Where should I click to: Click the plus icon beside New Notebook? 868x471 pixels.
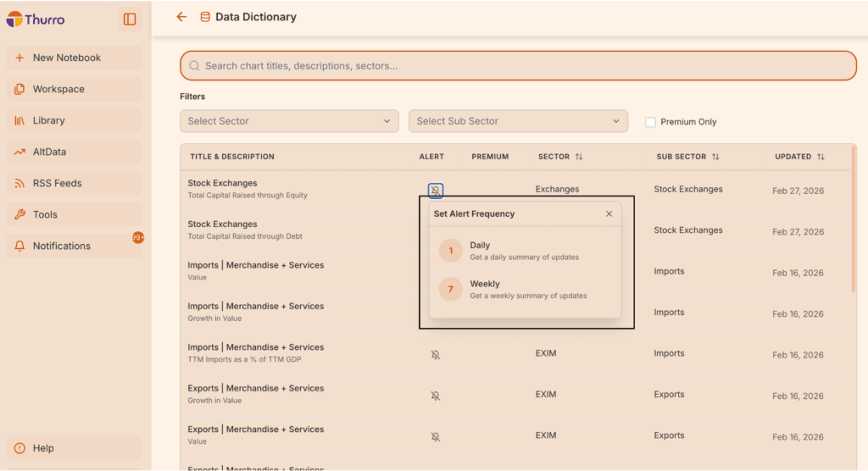(x=20, y=58)
